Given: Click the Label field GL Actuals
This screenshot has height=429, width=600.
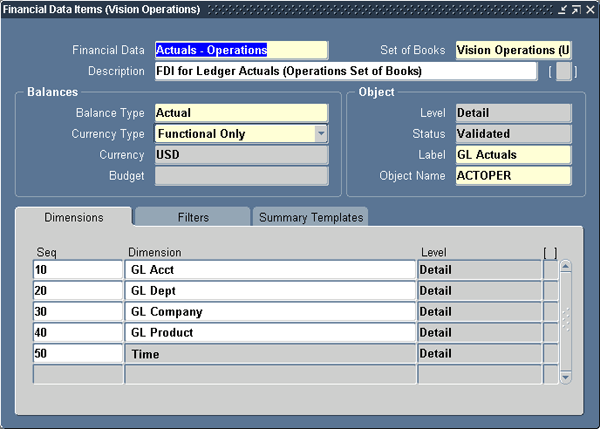Looking at the screenshot, I should pos(513,155).
